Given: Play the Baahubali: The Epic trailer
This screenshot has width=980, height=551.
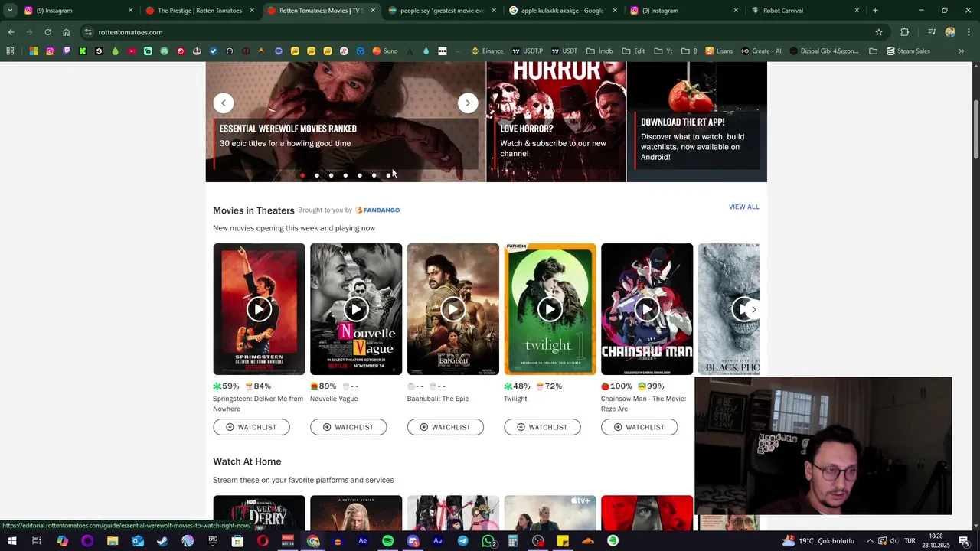Looking at the screenshot, I should 453,309.
